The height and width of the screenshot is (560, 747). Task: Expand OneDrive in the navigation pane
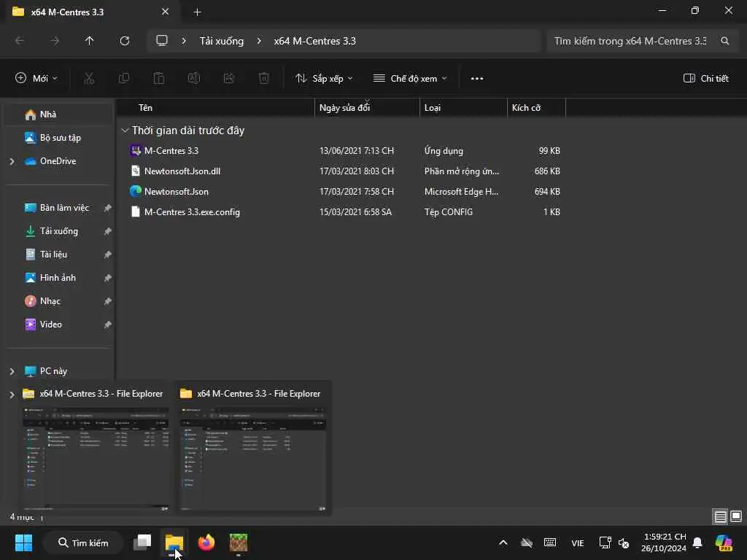click(12, 161)
